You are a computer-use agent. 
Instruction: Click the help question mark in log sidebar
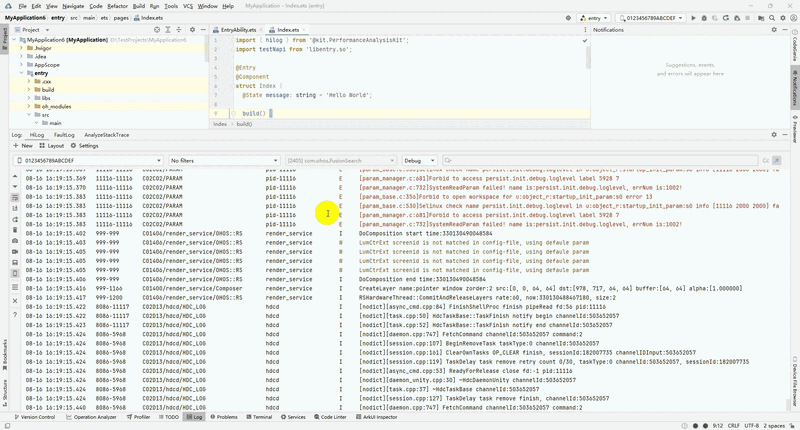[x=15, y=315]
